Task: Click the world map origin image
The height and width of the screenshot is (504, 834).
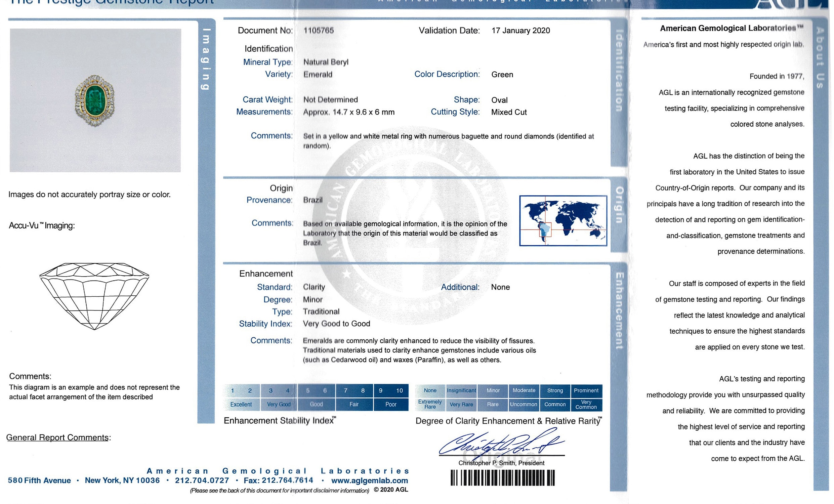Action: (x=563, y=220)
